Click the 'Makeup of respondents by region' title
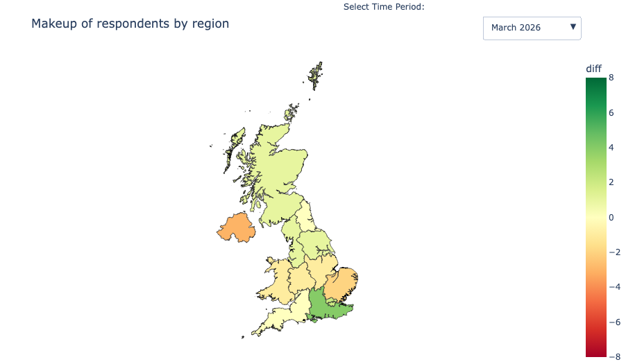 point(130,24)
